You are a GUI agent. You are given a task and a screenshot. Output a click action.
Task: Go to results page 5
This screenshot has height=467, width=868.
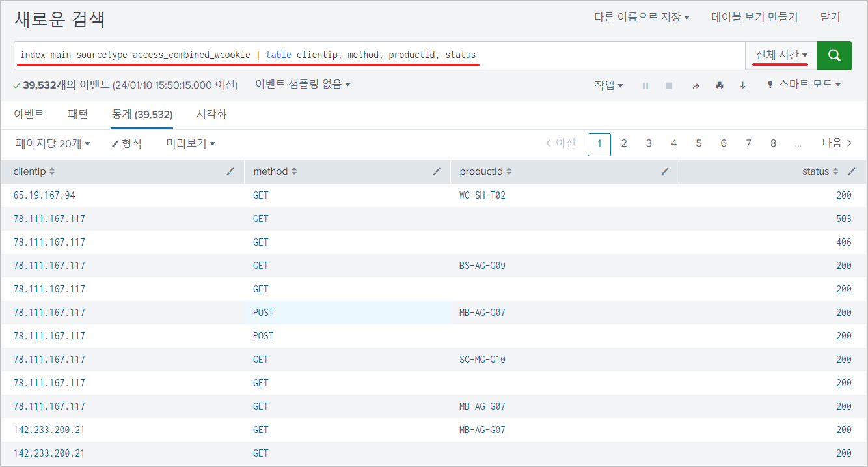tap(699, 143)
